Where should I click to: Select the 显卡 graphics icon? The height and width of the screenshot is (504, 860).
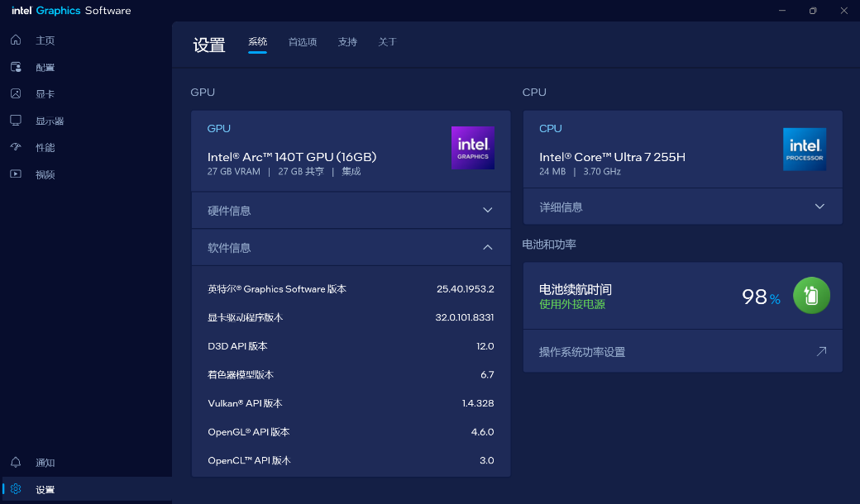point(16,94)
